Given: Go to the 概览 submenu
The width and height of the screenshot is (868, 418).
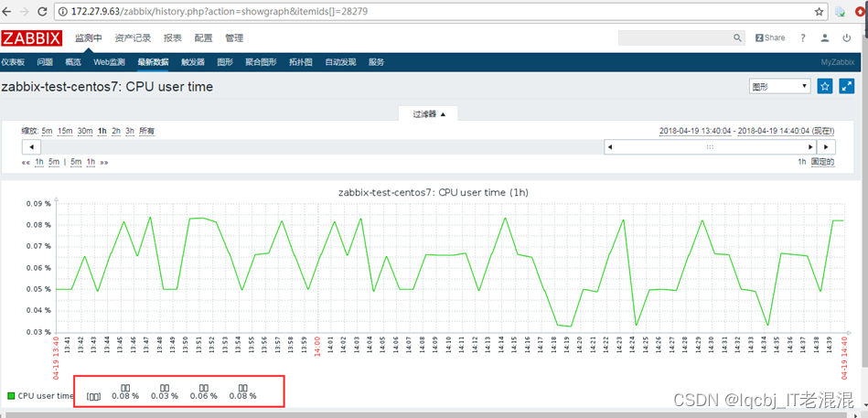Looking at the screenshot, I should point(73,62).
